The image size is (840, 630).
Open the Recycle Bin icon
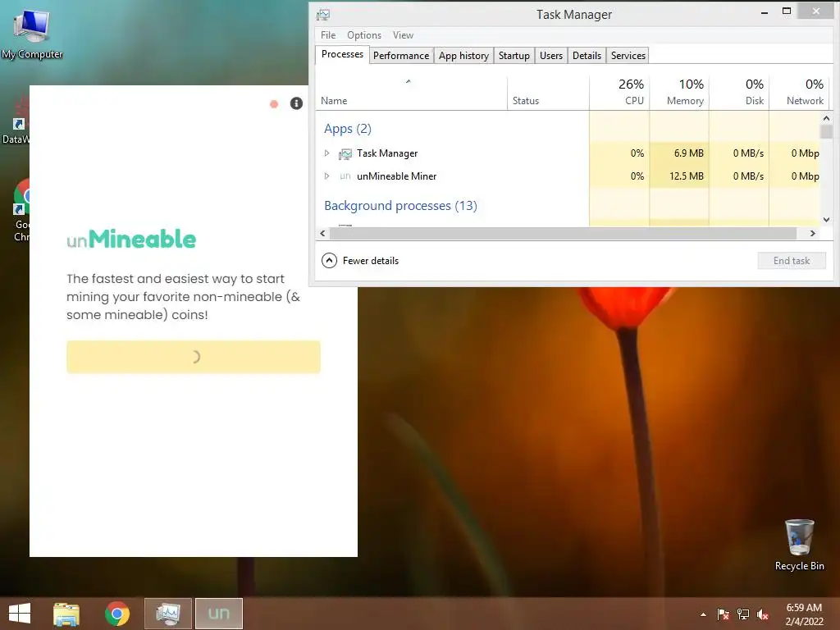pos(799,545)
